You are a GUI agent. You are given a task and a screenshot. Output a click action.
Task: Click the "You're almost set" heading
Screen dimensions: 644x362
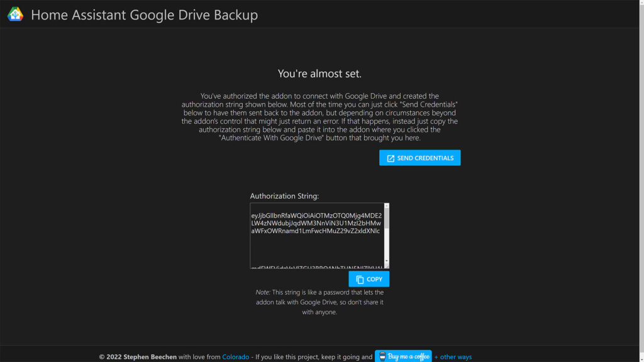tap(321, 74)
